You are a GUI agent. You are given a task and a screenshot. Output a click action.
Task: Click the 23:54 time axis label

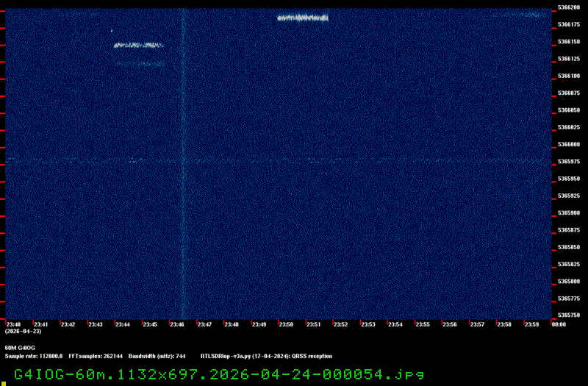[395, 324]
